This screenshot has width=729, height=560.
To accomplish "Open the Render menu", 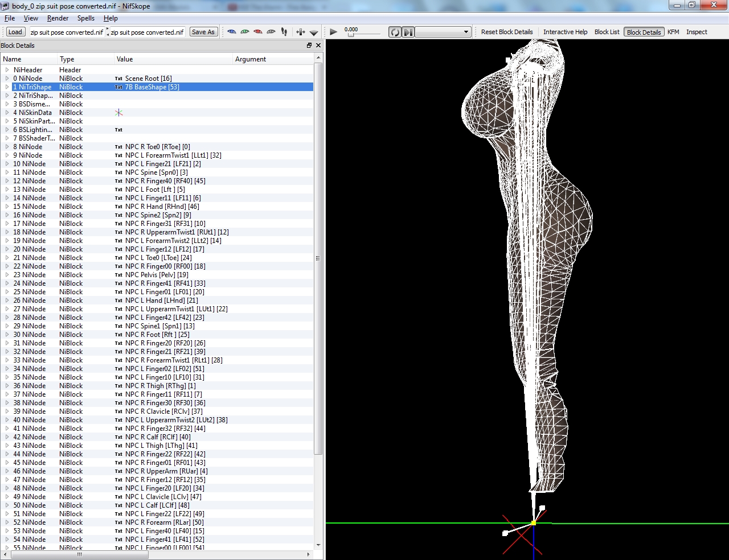I will [x=58, y=18].
